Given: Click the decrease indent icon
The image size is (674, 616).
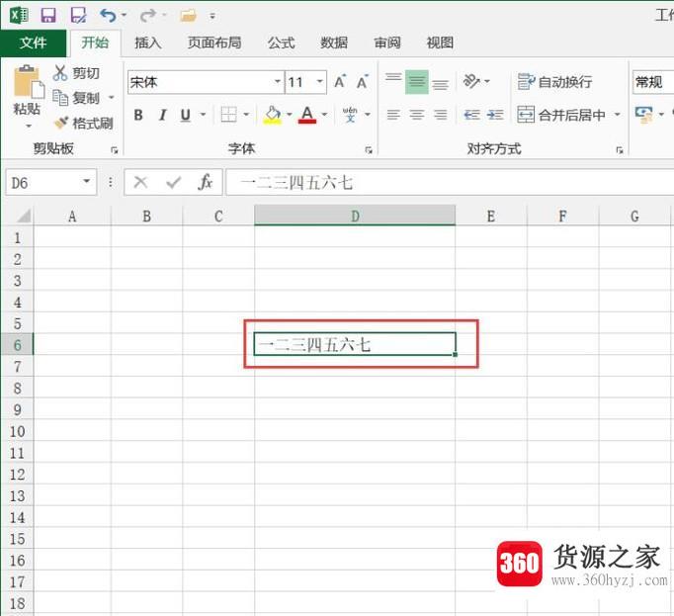Looking at the screenshot, I should (x=472, y=115).
